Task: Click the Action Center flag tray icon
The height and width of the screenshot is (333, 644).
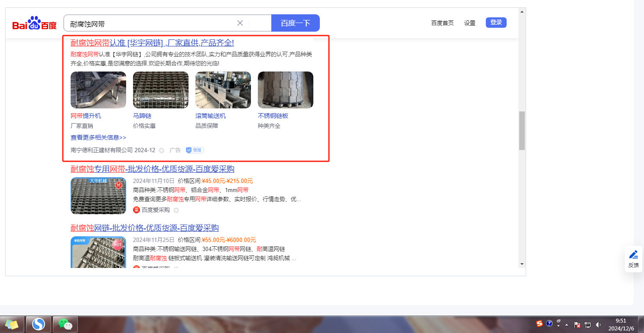Action: click(x=577, y=324)
